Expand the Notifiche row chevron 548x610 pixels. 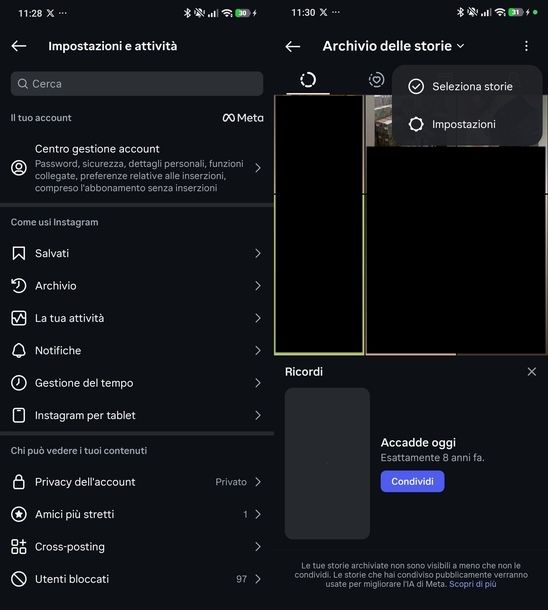[x=258, y=351]
